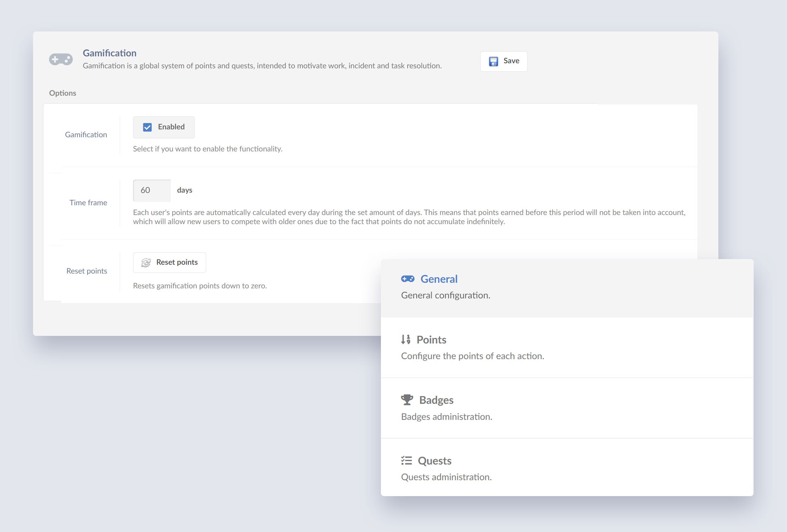Open Badges administration
Screen dimensions: 787x532
pyautogui.click(x=436, y=399)
